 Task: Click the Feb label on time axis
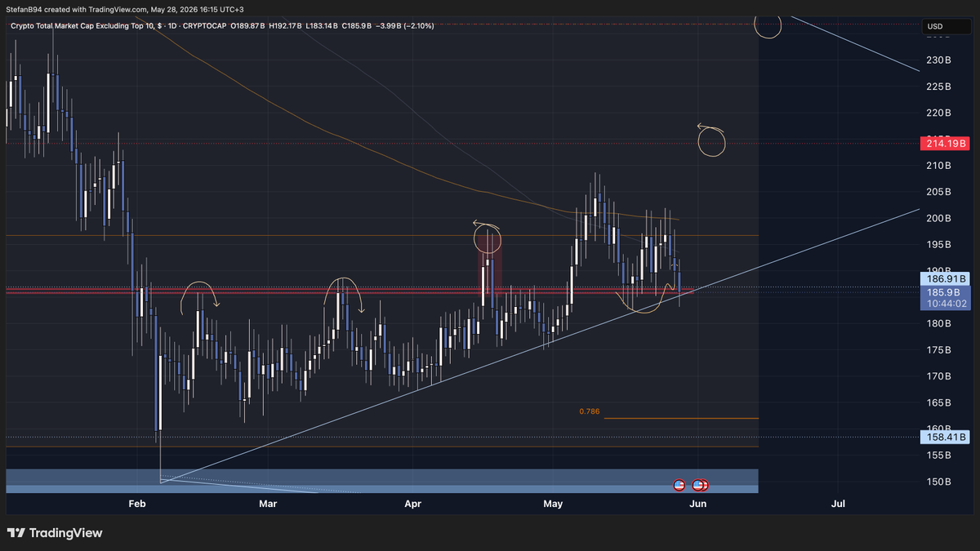point(136,504)
